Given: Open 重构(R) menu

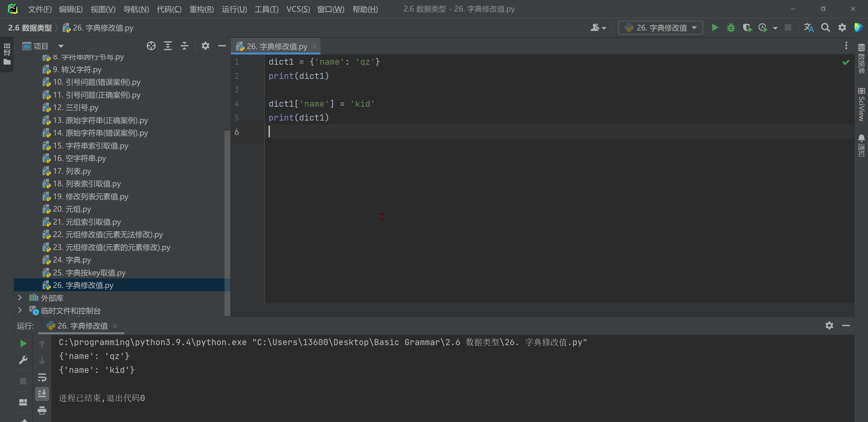Looking at the screenshot, I should tap(201, 9).
